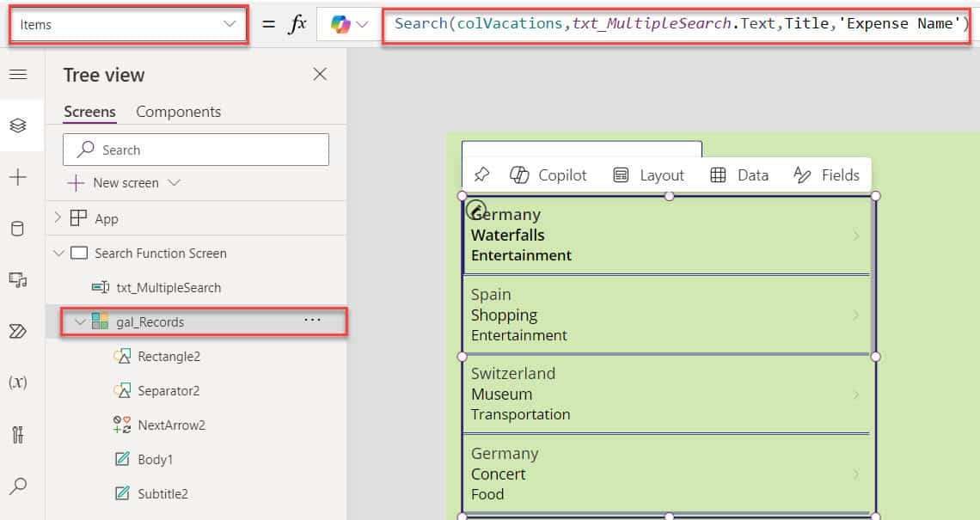Select Separator2 in tree view
The width and height of the screenshot is (980, 520).
(x=168, y=390)
